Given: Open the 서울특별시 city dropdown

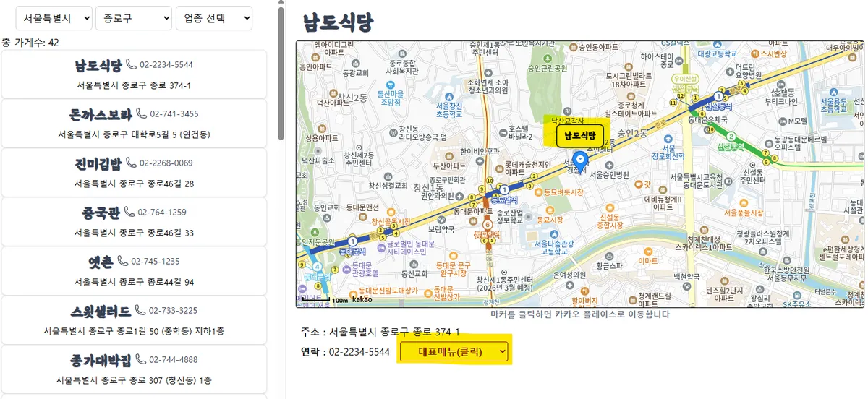Looking at the screenshot, I should click(x=54, y=18).
